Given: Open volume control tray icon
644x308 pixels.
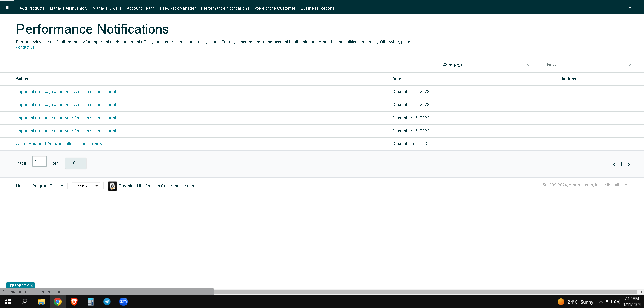Looking at the screenshot, I should pos(617,302).
